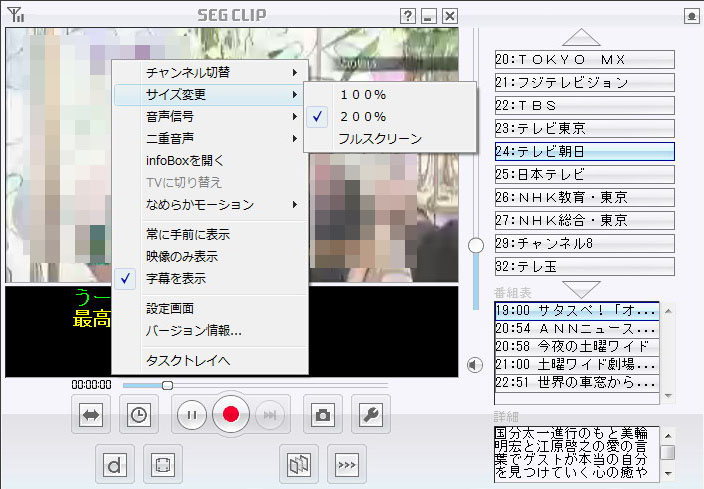Click the vertical volume slider knob
The image size is (704, 489).
point(476,246)
